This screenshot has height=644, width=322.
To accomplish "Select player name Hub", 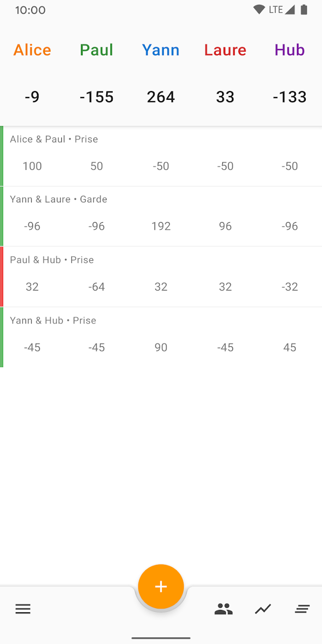I will (x=290, y=50).
